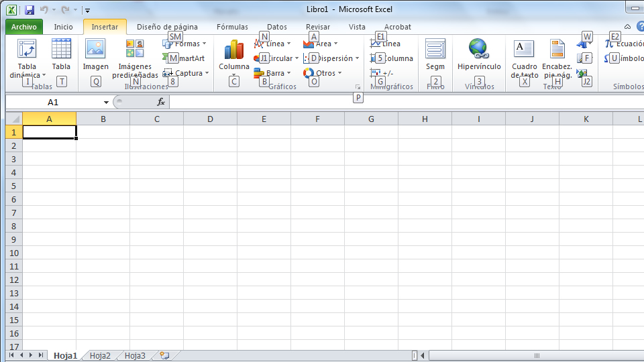This screenshot has height=362, width=644.
Task: Go to the last sheet arrow
Action: point(41,355)
